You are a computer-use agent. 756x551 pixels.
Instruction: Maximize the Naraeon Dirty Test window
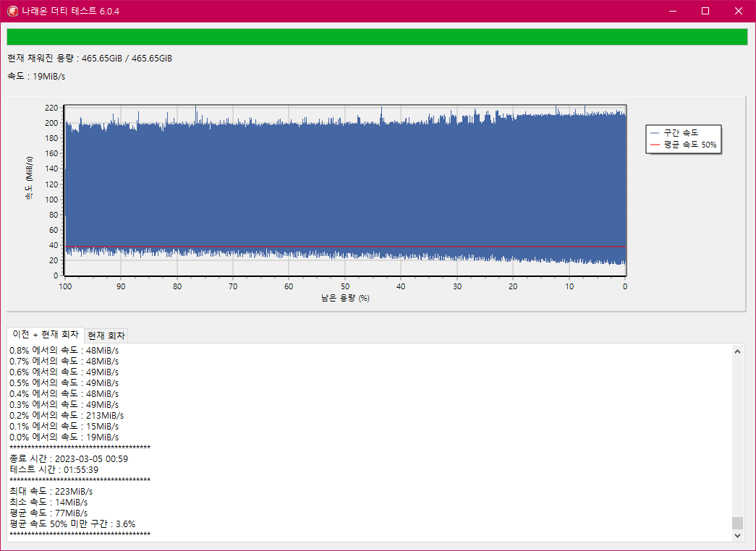pyautogui.click(x=705, y=11)
